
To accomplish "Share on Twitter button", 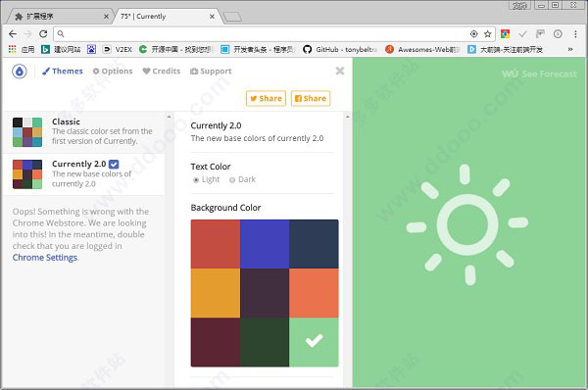I will 266,98.
